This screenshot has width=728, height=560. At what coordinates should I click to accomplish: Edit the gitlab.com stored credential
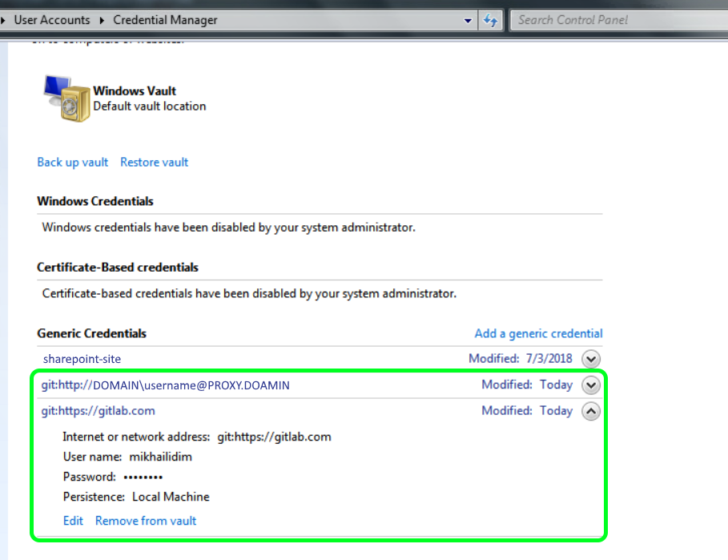click(72, 521)
